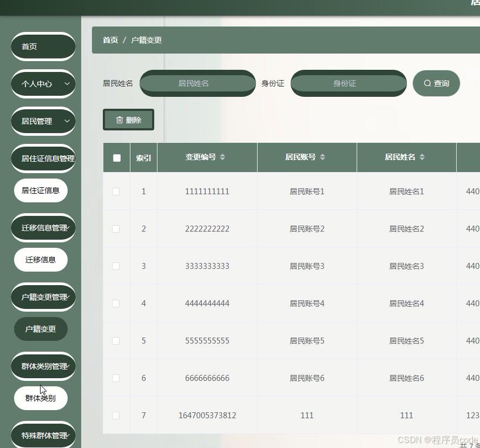Click cell 居民姓名3

(x=406, y=266)
